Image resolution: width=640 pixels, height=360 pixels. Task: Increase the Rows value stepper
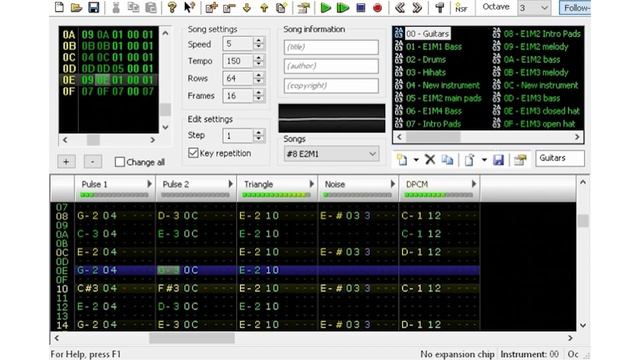pyautogui.click(x=258, y=75)
